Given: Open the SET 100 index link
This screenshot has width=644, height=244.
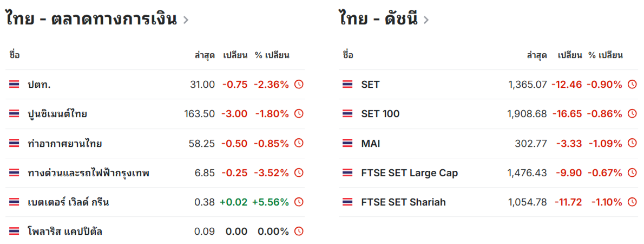Looking at the screenshot, I should [x=380, y=114].
